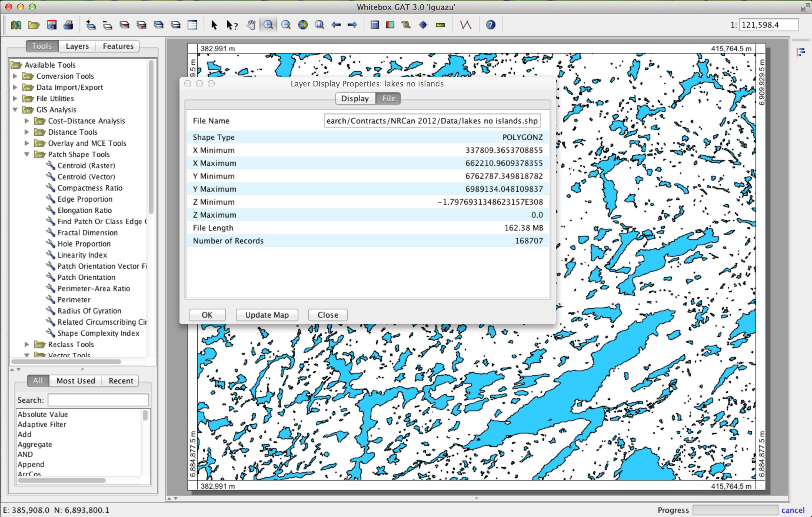Click the Help question mark icon
812x517 pixels.
(x=491, y=25)
